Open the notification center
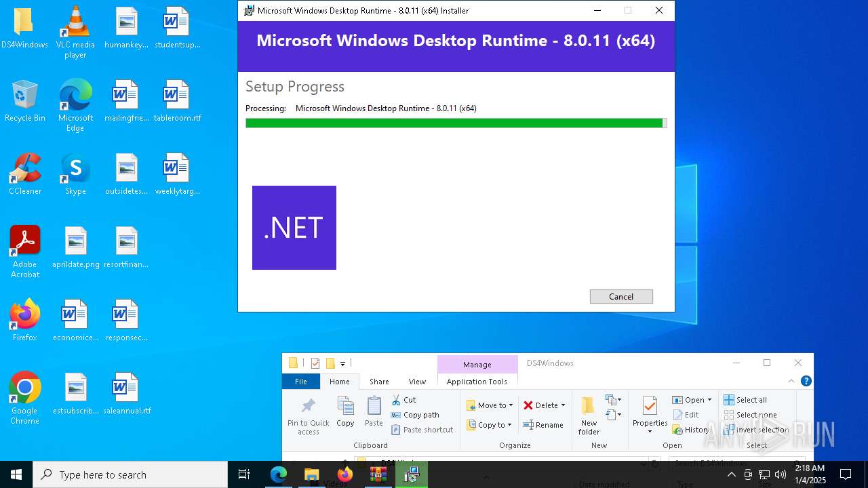The width and height of the screenshot is (868, 488). tap(846, 474)
